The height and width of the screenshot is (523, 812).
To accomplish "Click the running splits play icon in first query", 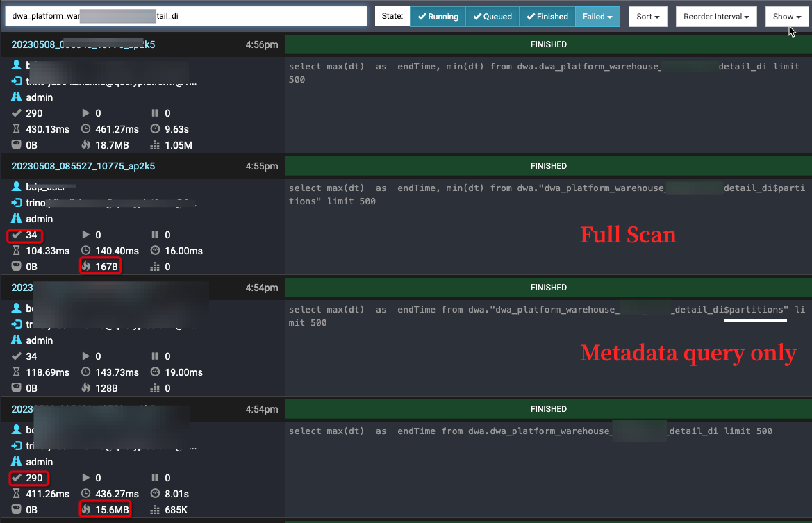I will click(86, 113).
